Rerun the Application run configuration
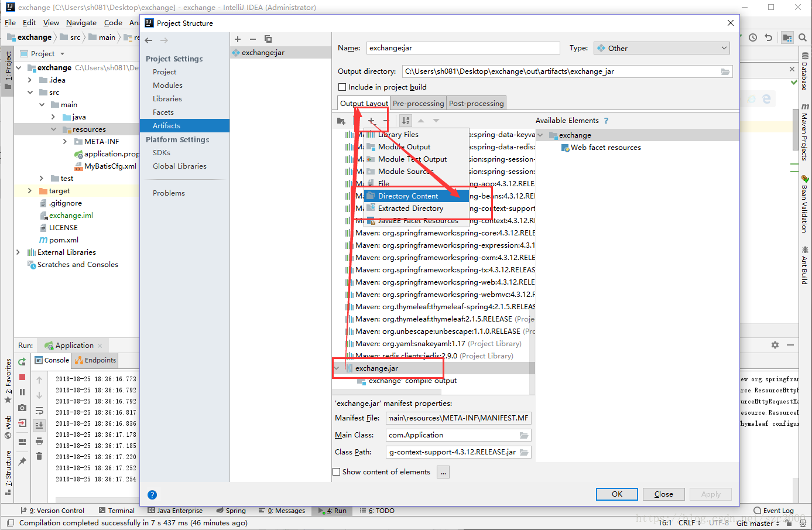 22,361
